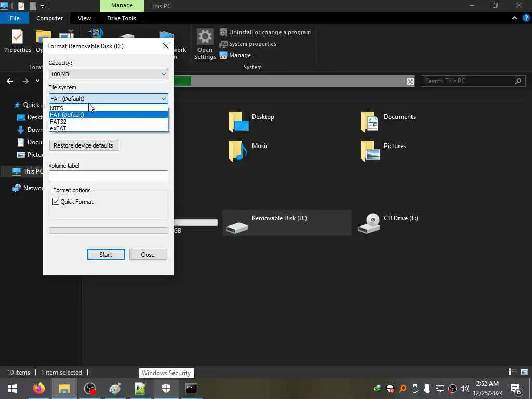This screenshot has width=532, height=399.
Task: Click Uninstall or change a program
Action: click(265, 32)
